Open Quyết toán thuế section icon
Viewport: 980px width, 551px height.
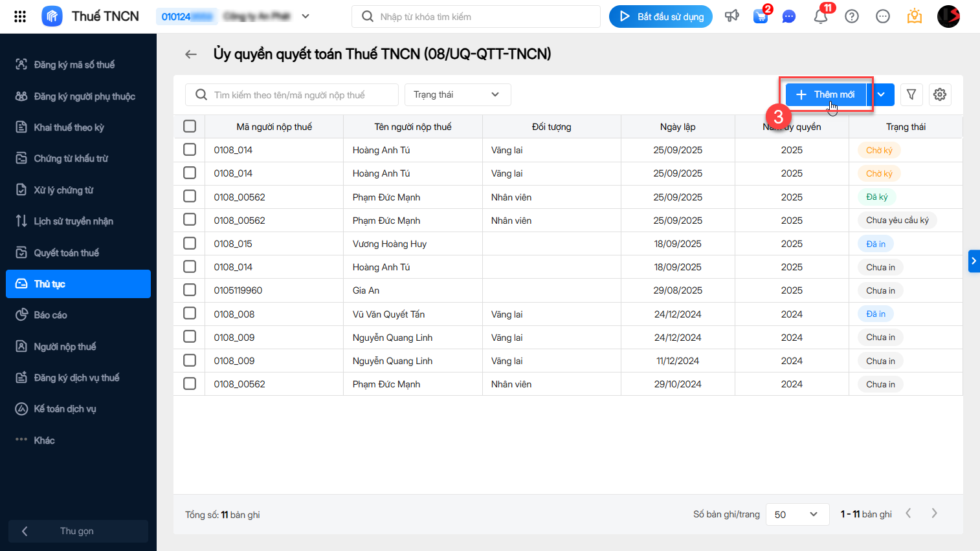21,252
